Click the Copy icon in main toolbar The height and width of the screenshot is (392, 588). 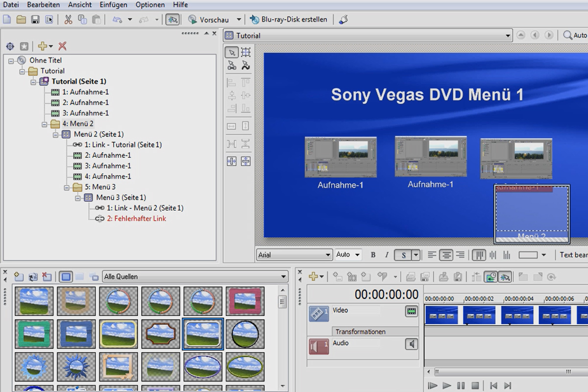pos(82,20)
